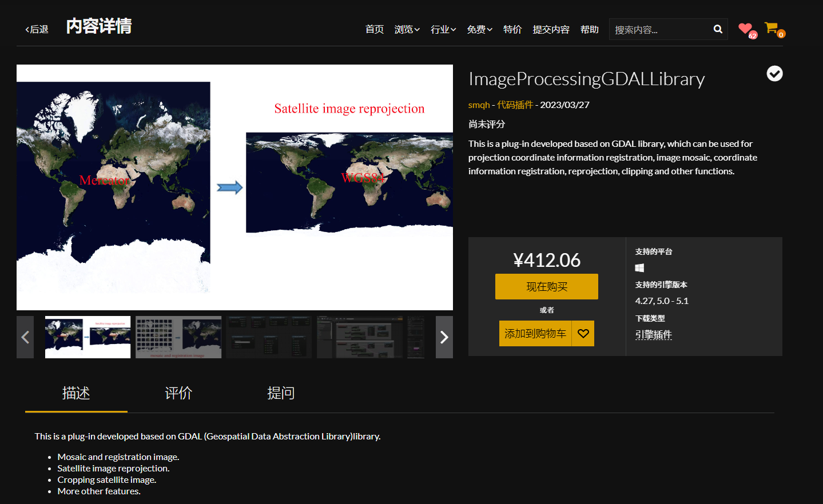Image resolution: width=823 pixels, height=504 pixels.
Task: Click the 尚未评分 rating text
Action: click(487, 124)
